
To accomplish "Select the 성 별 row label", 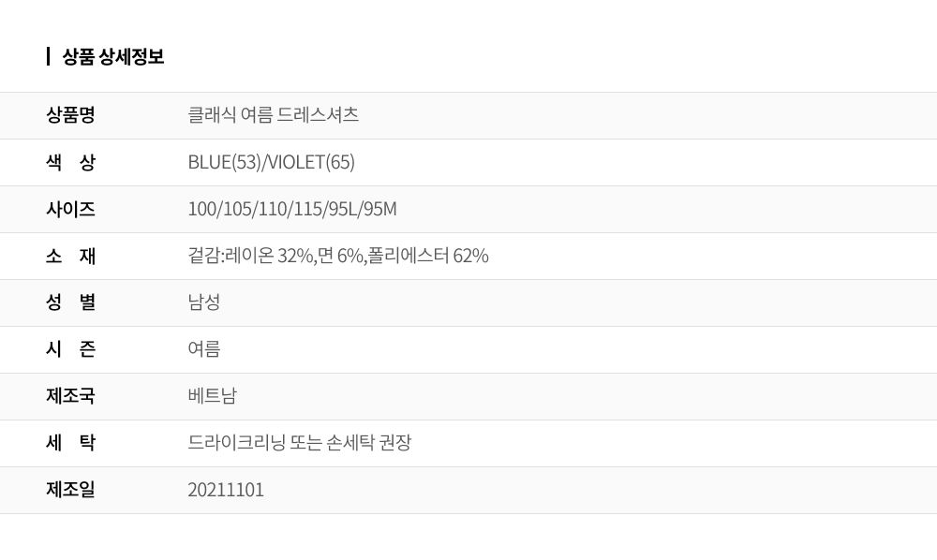I will pos(70,302).
